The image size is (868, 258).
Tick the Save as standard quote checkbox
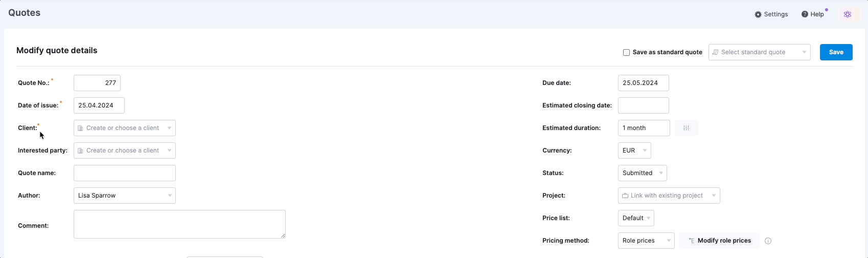(626, 52)
